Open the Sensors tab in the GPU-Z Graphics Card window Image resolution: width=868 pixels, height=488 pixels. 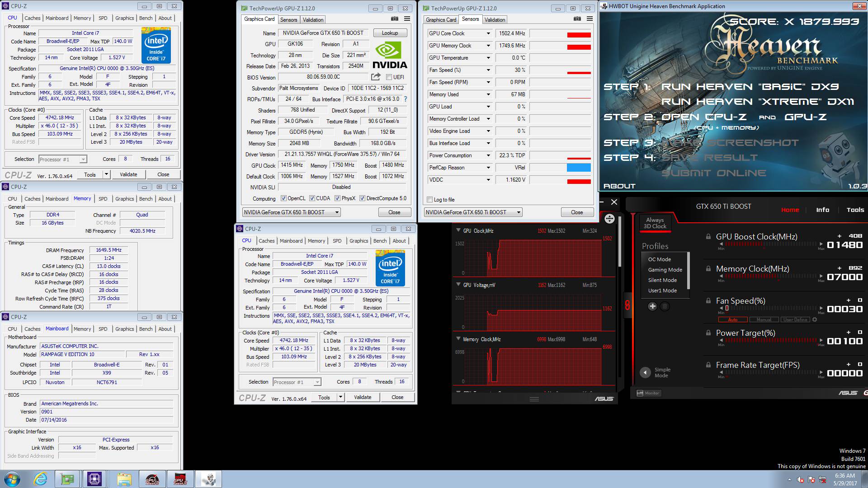[x=288, y=20]
